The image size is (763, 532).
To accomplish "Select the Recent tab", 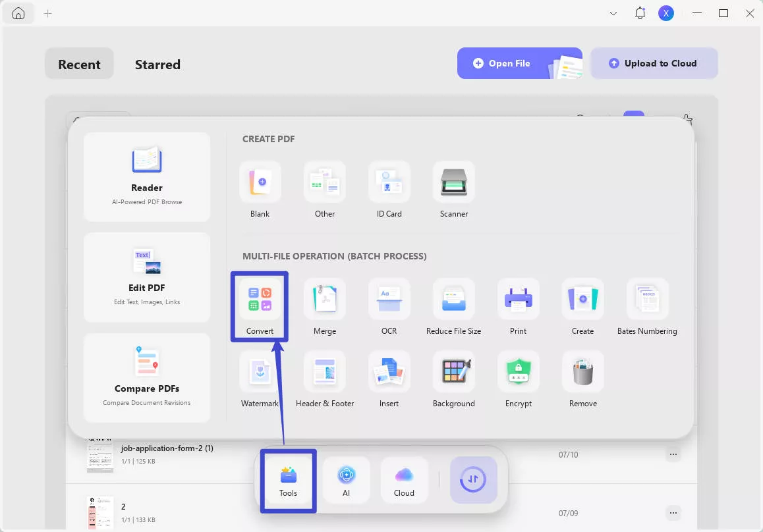I will [79, 65].
